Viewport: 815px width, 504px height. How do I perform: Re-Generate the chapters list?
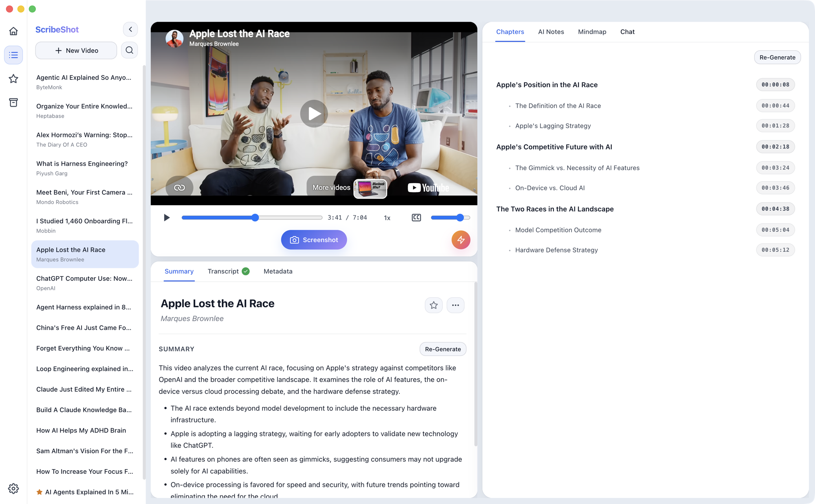click(778, 57)
